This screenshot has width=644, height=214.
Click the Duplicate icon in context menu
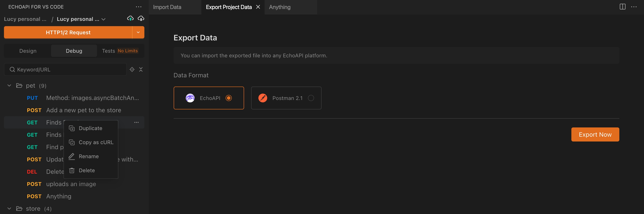(72, 128)
